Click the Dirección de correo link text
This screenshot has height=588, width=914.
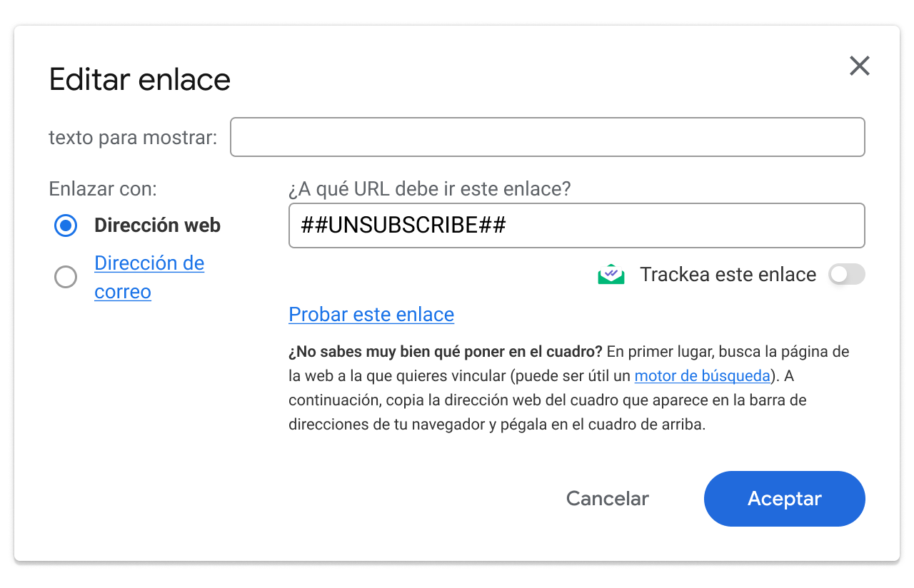(149, 264)
